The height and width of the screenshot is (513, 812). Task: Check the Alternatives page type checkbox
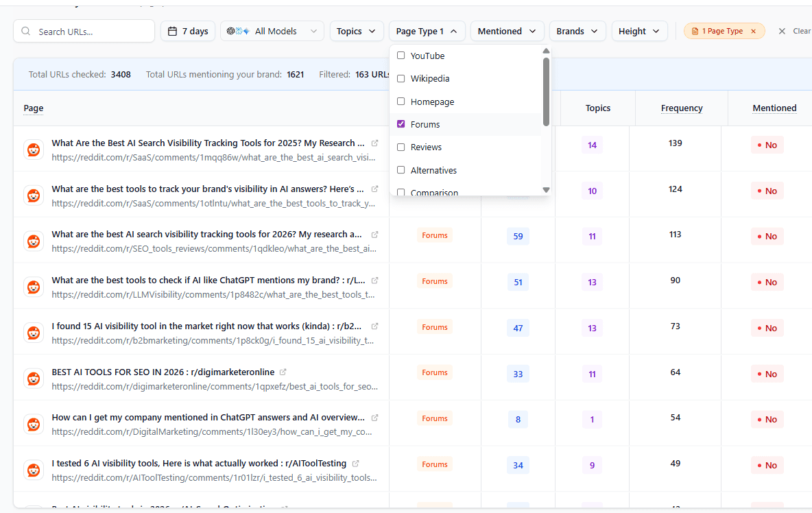401,170
